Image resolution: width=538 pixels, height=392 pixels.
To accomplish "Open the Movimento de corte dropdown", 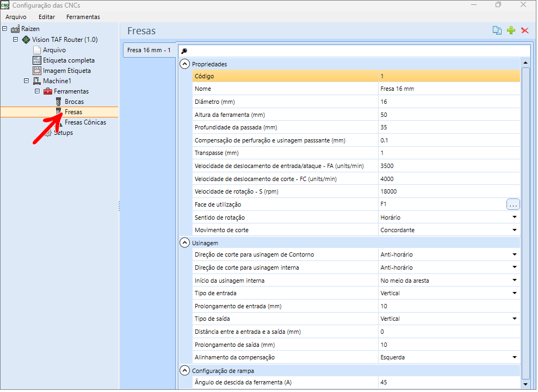I will (514, 230).
